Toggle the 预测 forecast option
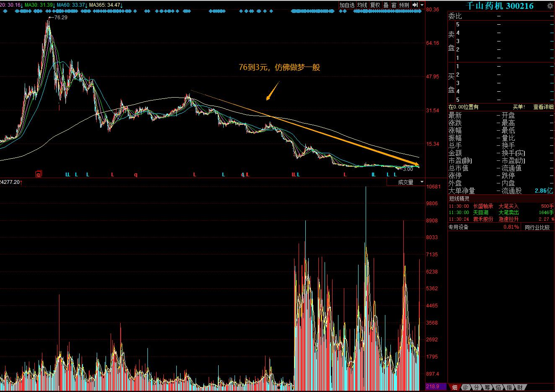 tap(404, 5)
